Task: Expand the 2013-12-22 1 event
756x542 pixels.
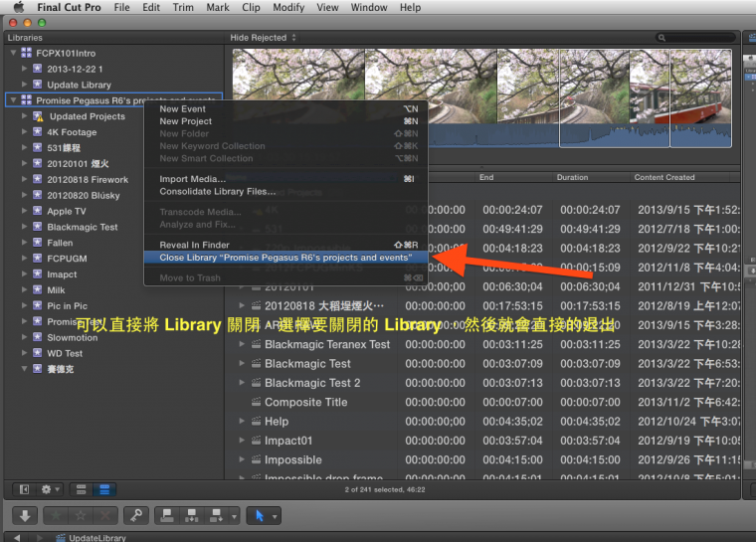Action: pos(24,69)
